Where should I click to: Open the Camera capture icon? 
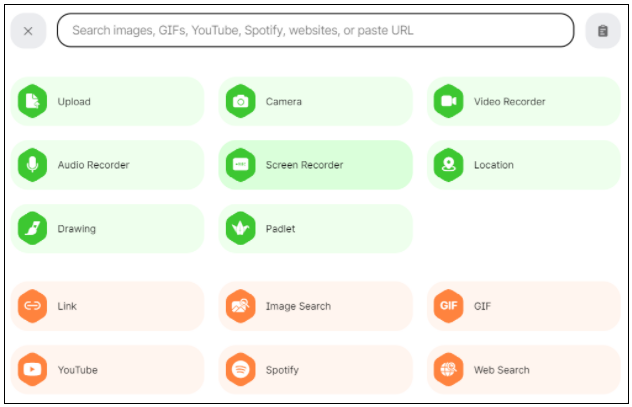[241, 101]
